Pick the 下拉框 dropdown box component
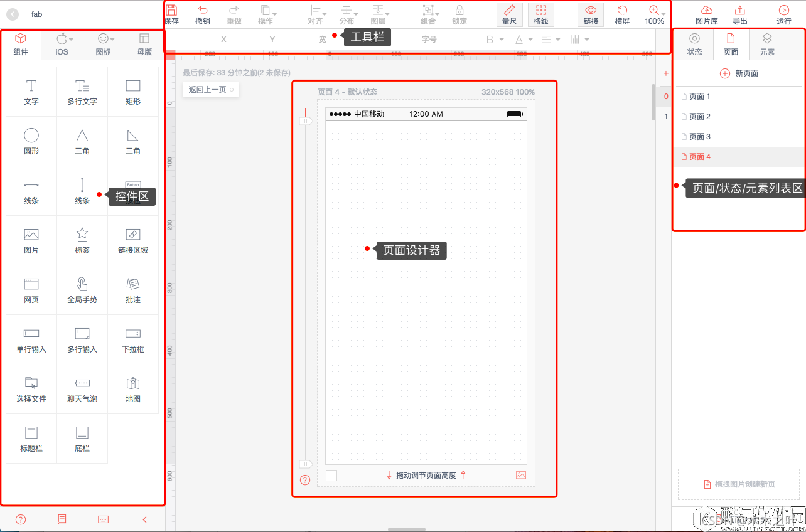 click(133, 339)
